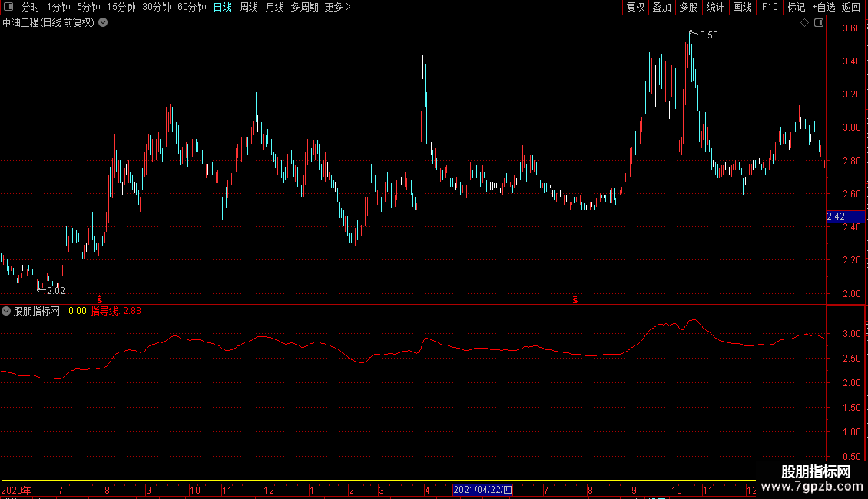The image size is (868, 499).
Task: Open 多周期 multi-period view
Action: click(x=304, y=7)
